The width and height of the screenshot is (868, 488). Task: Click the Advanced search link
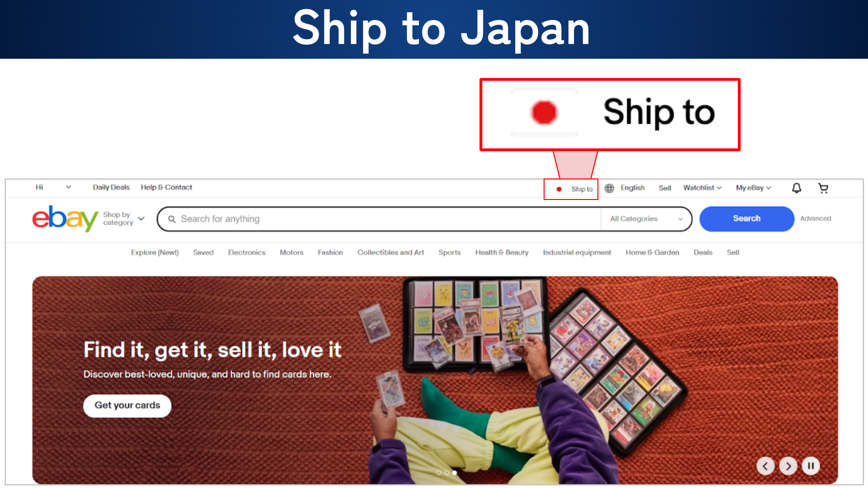click(x=816, y=219)
